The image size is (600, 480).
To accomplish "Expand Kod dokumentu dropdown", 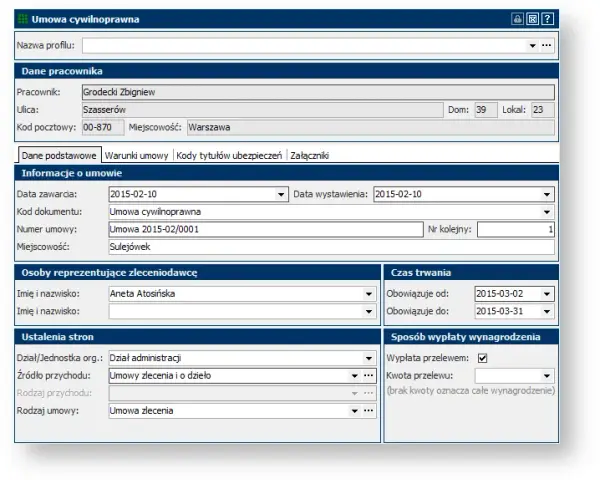I will (x=547, y=212).
